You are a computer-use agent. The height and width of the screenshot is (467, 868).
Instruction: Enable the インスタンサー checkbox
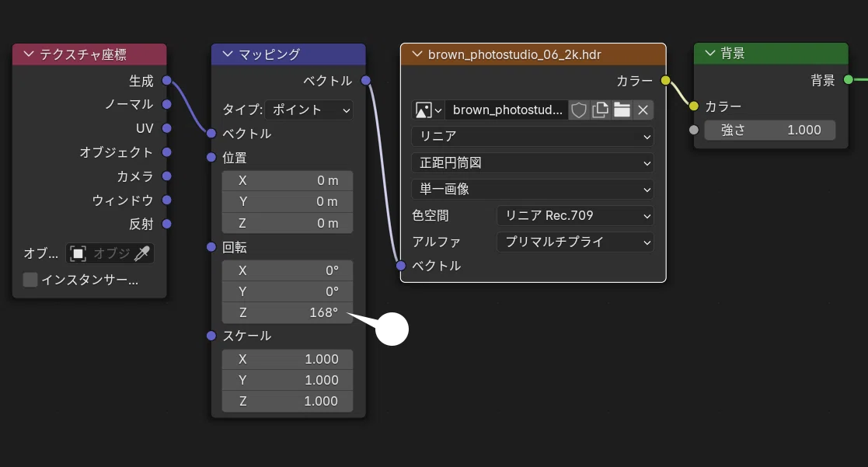tap(30, 280)
